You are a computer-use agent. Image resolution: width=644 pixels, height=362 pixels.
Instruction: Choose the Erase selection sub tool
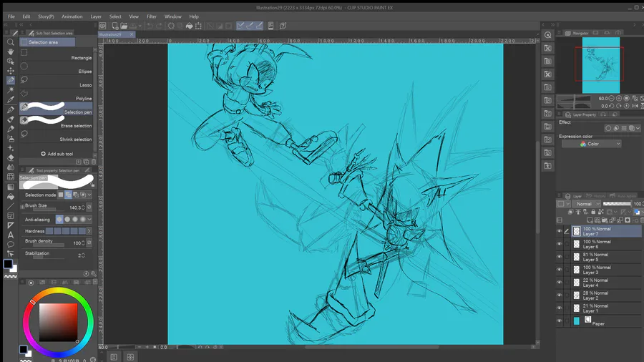point(56,122)
